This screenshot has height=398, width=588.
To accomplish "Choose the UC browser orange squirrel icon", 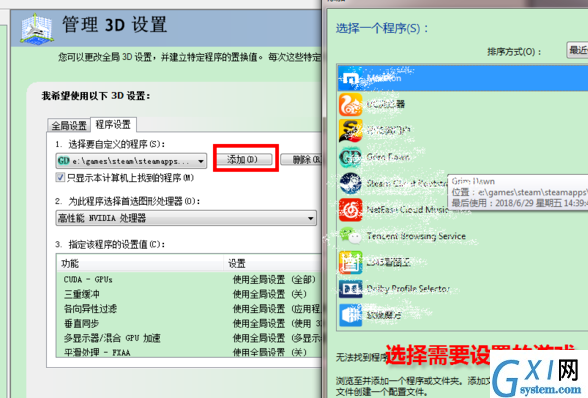I will [350, 104].
